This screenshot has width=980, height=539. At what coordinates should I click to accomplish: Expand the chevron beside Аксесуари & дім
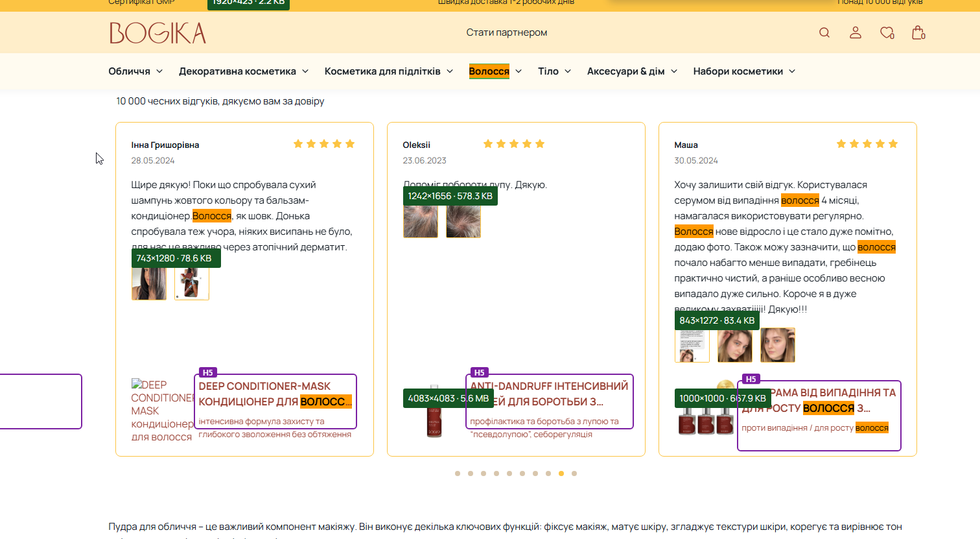pyautogui.click(x=674, y=71)
